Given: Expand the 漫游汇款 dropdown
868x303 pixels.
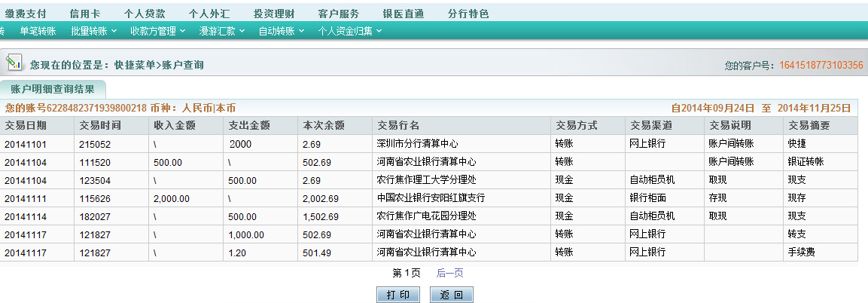Looking at the screenshot, I should point(222,31).
